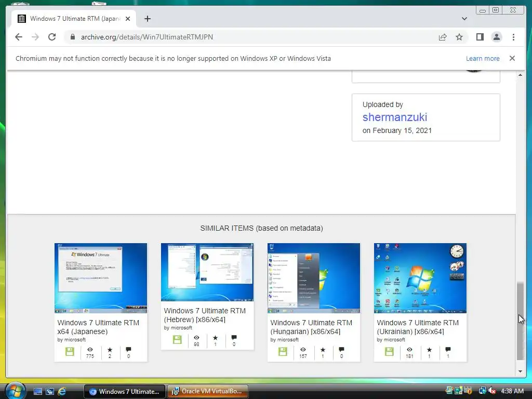Click favorites star on Hebrew card
The image size is (532, 399).
pyautogui.click(x=215, y=338)
